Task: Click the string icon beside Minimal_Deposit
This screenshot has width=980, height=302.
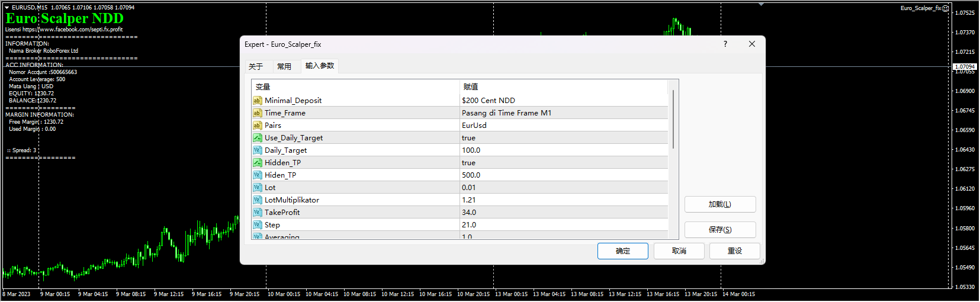Action: (257, 101)
